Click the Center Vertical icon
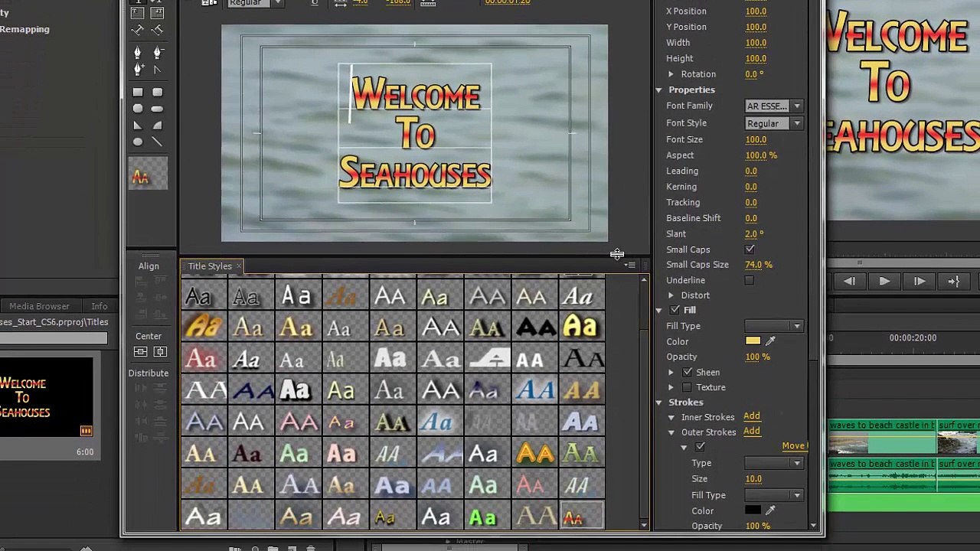The image size is (980, 551). click(x=140, y=351)
